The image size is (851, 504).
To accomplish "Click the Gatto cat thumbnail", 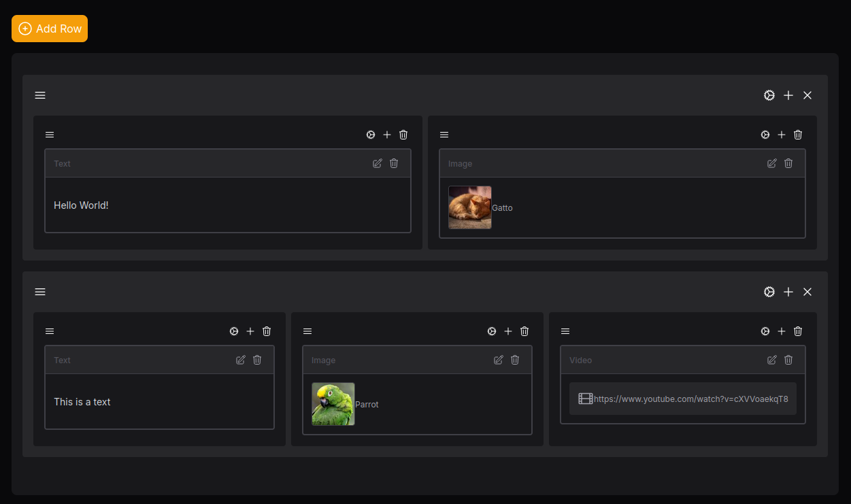I will 470,207.
